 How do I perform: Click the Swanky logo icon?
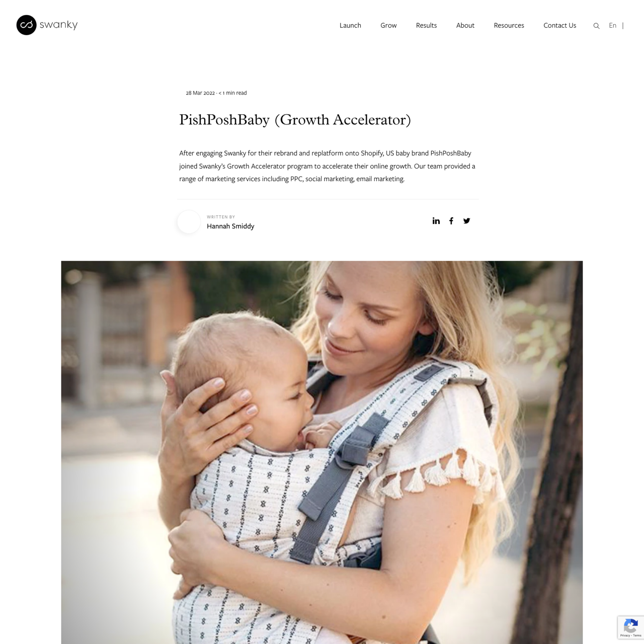[x=26, y=25]
